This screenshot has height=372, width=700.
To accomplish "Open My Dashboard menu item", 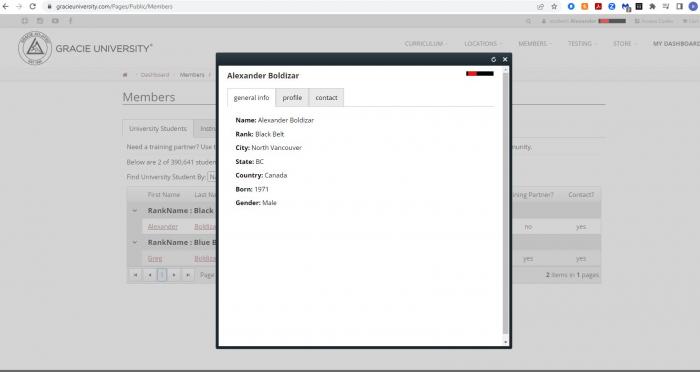I will [676, 44].
